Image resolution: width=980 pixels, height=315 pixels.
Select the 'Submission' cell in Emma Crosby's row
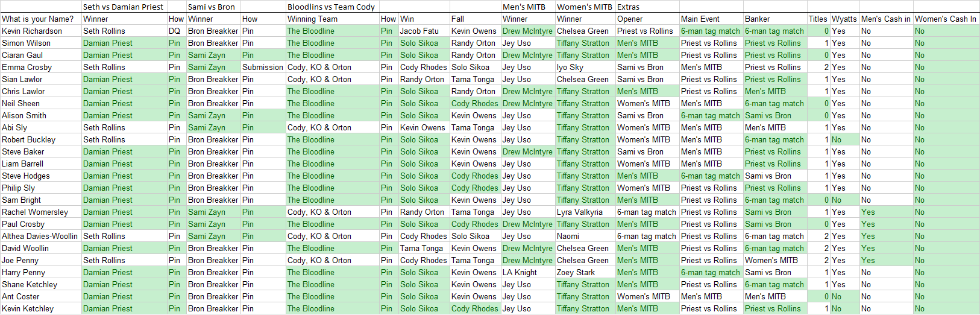click(x=262, y=67)
